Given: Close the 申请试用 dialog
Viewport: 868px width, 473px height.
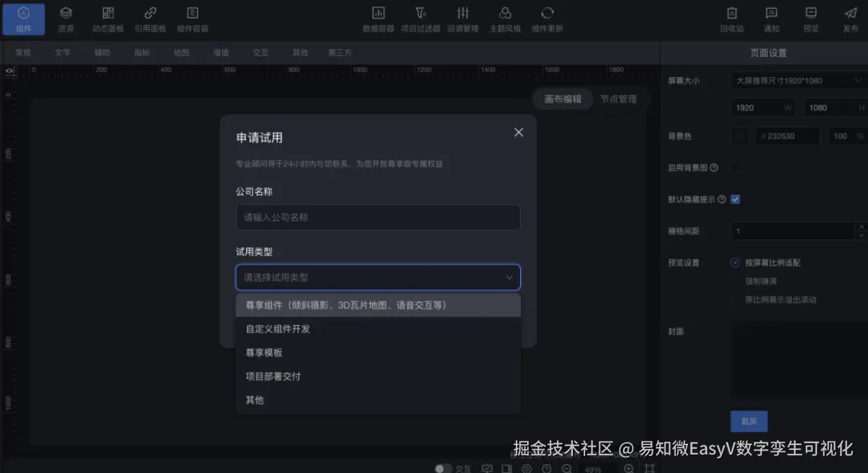Looking at the screenshot, I should (x=518, y=133).
